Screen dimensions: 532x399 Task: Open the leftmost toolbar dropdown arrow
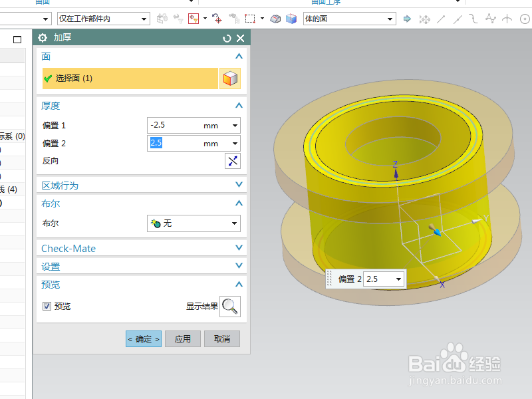[45, 19]
